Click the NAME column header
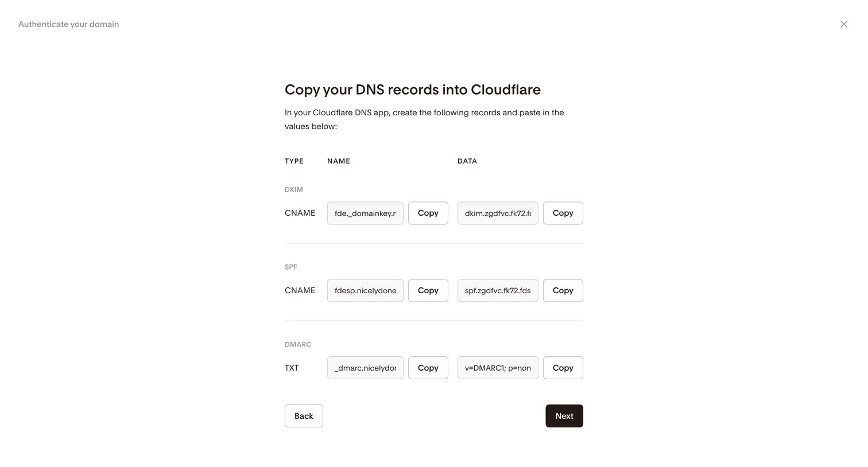The width and height of the screenshot is (868, 467). [339, 161]
